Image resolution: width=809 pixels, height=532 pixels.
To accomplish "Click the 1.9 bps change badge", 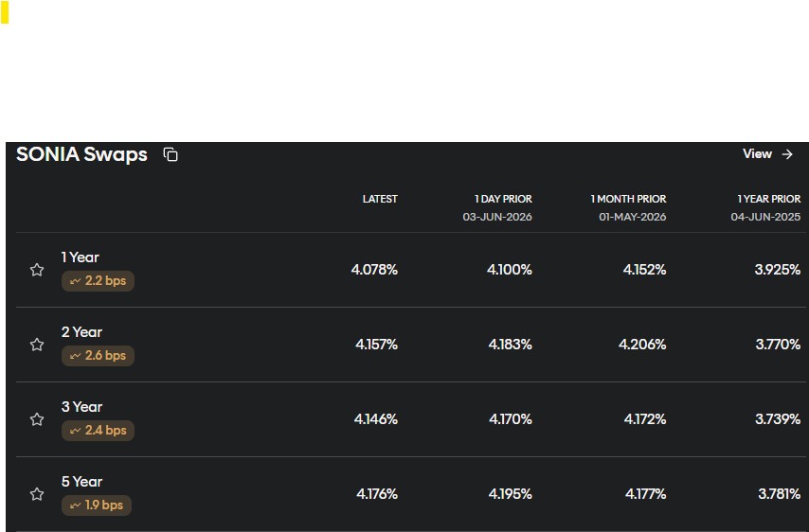I will tap(97, 505).
